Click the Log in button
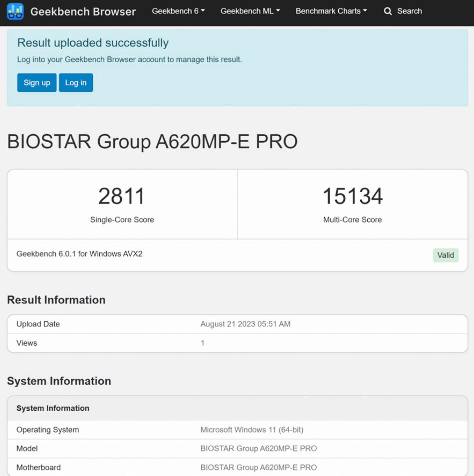This screenshot has height=476, width=474. click(76, 82)
